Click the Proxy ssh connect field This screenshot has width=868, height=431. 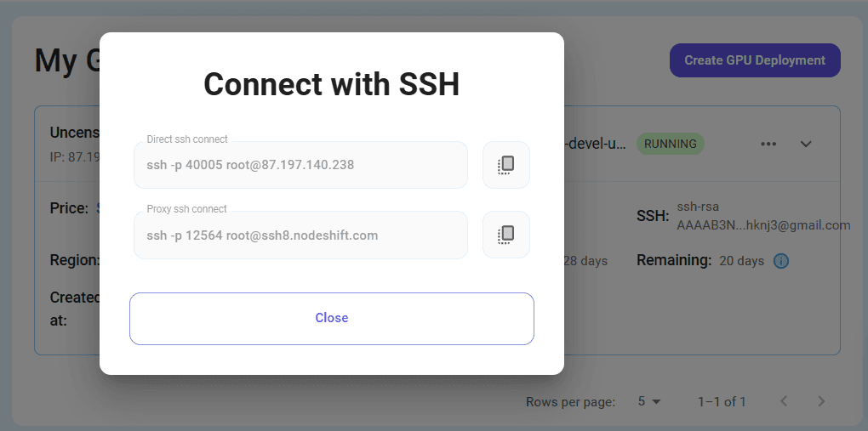(300, 235)
